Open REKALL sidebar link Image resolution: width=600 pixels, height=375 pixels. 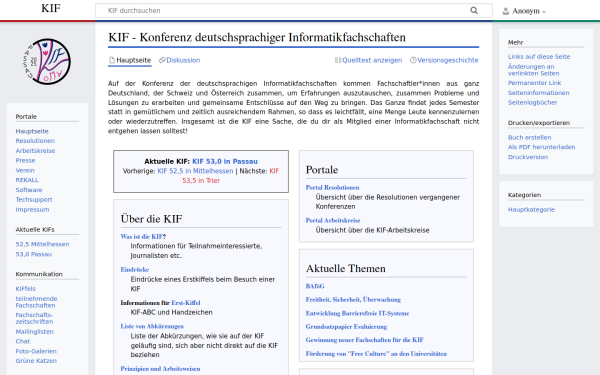pyautogui.click(x=27, y=180)
